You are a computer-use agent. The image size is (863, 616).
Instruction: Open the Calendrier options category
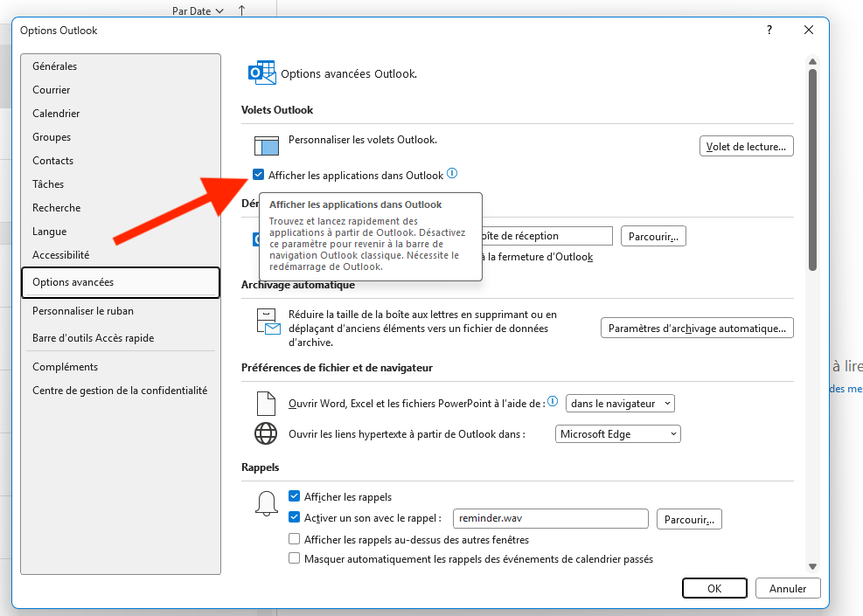[121, 114]
